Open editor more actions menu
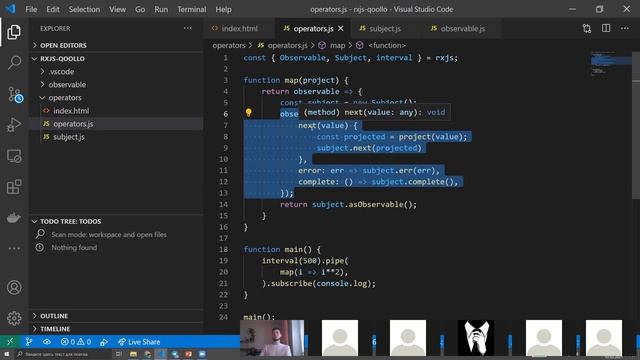Viewport: 640px width, 360px height. pyautogui.click(x=625, y=28)
